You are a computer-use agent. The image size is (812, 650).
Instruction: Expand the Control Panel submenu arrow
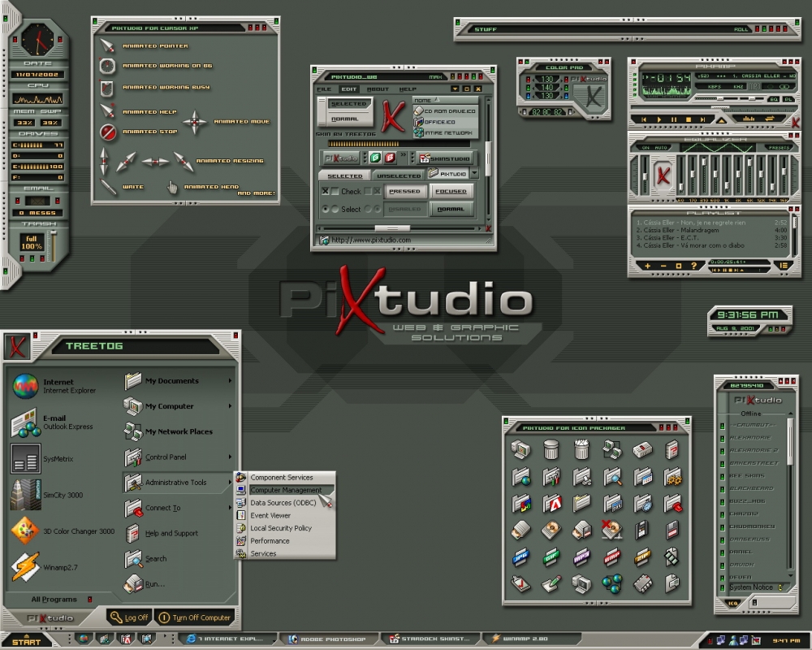(x=230, y=457)
